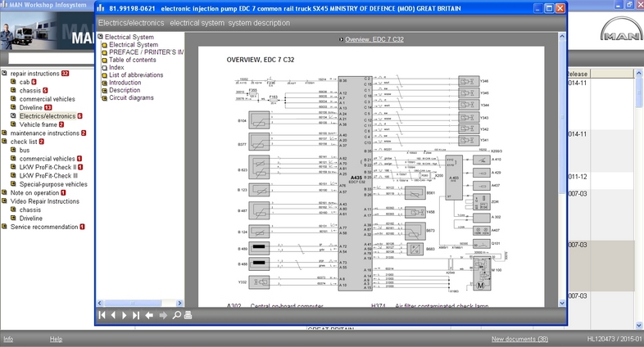
Task: Click the icon beside List of abbreviations
Action: coord(104,75)
